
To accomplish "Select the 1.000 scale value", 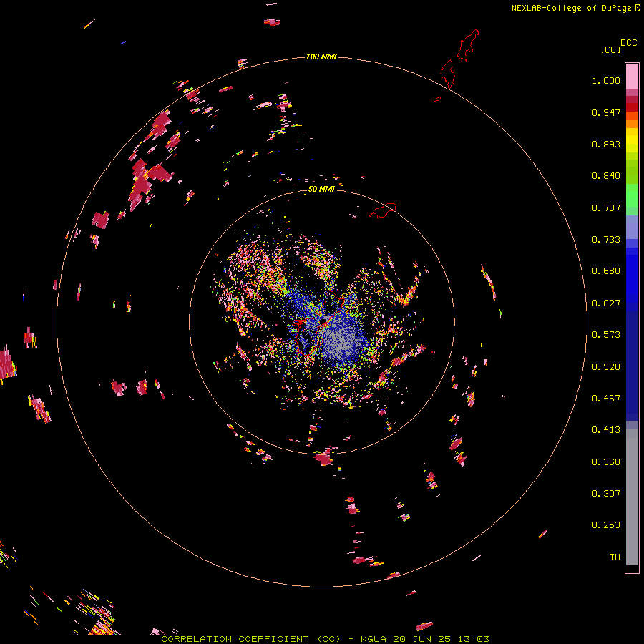I will [606, 80].
